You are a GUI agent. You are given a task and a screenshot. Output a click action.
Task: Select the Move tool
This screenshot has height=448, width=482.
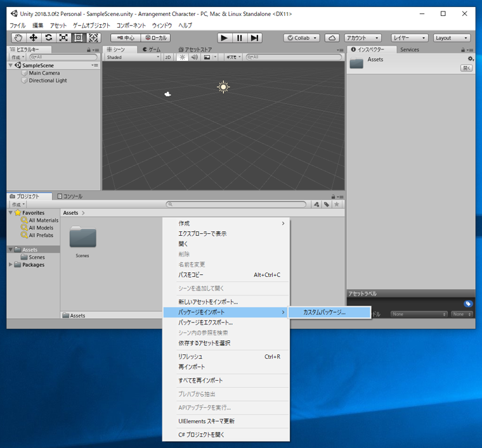coord(33,38)
